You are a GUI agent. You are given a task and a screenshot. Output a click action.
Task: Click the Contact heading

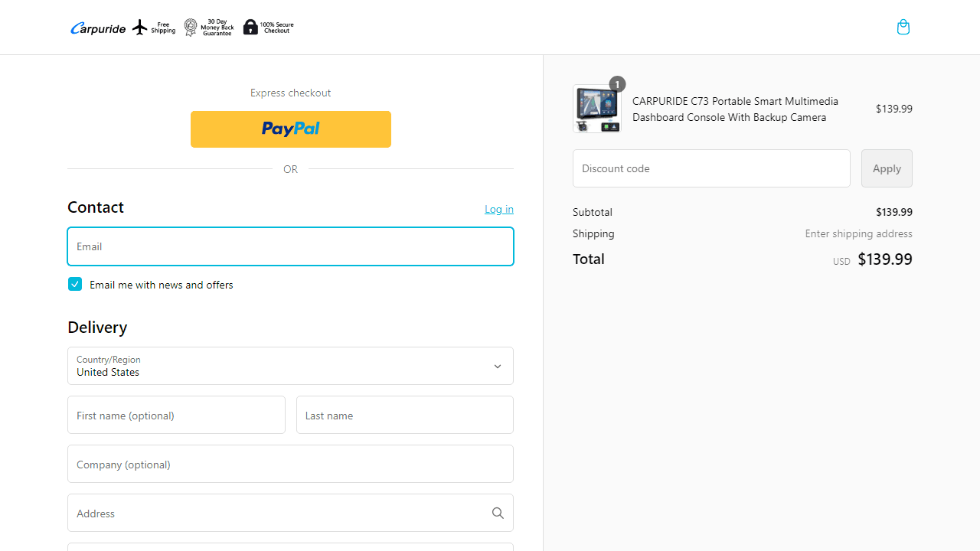96,207
